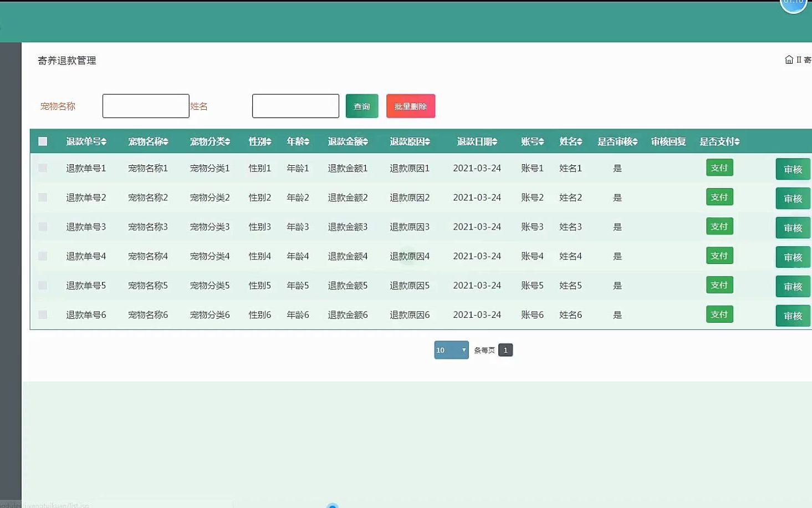The width and height of the screenshot is (812, 508).
Task: Click 支付 button for 退款单号6
Action: tap(719, 314)
